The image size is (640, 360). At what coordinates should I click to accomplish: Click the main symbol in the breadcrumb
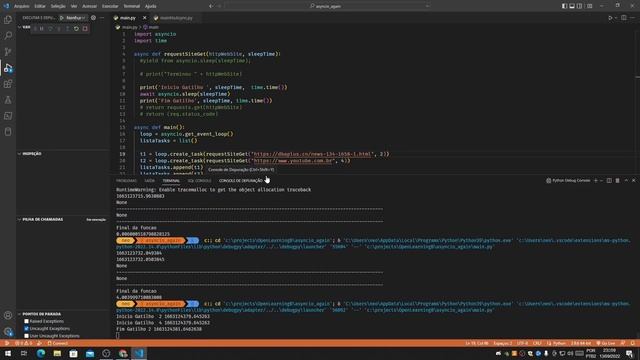click(151, 27)
